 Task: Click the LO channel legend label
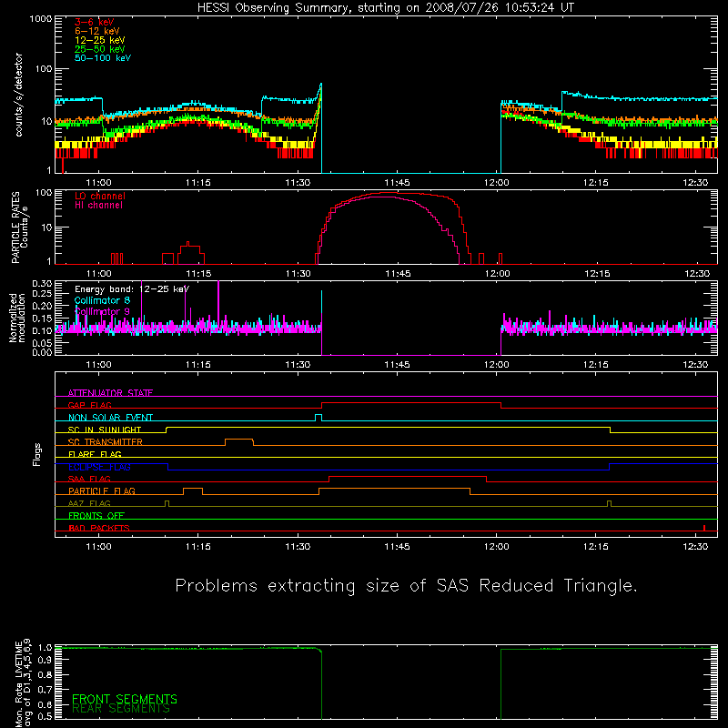(100, 197)
